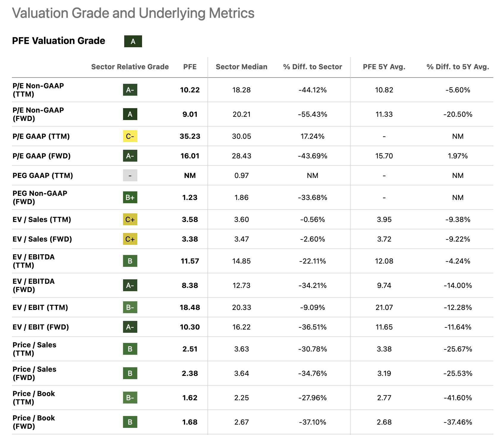Select the % Diff. to 5Y Avg. header

(458, 67)
